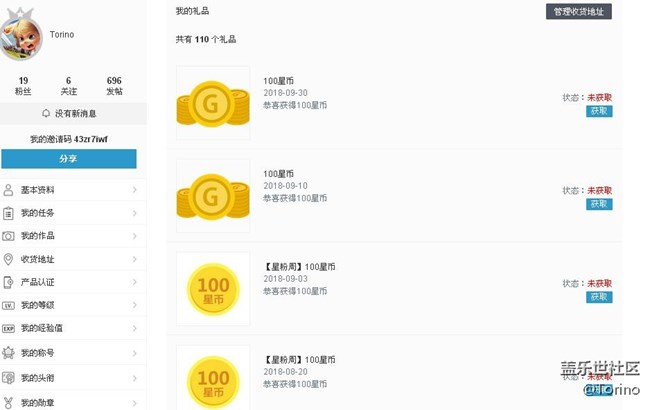Click 获取 for the 2018-09-03 gift
This screenshot has width=650, height=410.
(599, 297)
